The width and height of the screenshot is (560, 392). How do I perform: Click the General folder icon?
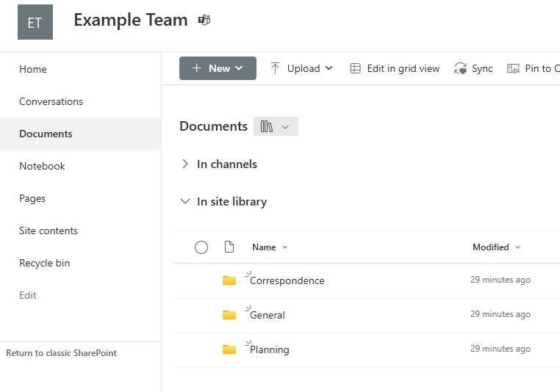coord(229,315)
